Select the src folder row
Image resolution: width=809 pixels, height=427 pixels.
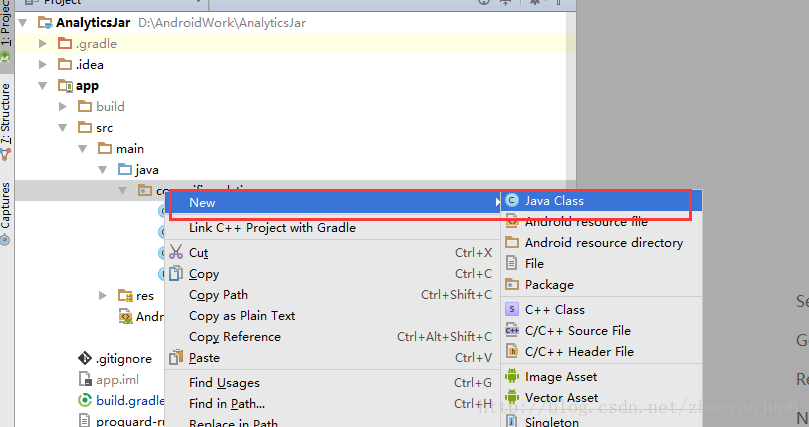pos(290,127)
